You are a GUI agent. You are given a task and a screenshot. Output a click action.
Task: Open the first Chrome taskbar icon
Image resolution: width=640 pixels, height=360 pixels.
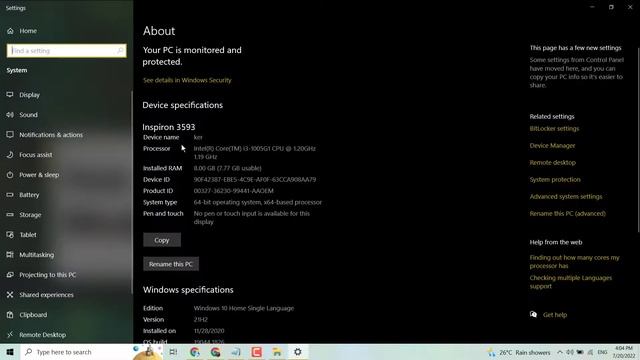tap(195, 352)
